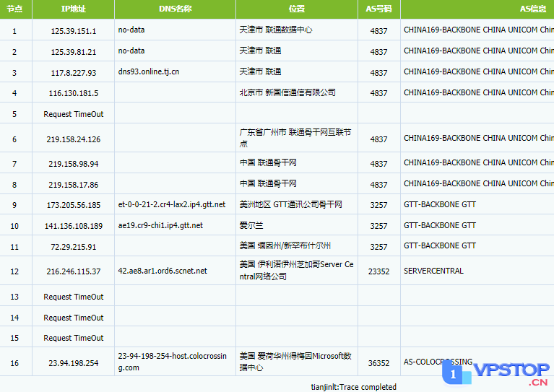554x392 pixels.
Task: Select IP 72.29.215.91 cell
Action: pos(74,247)
